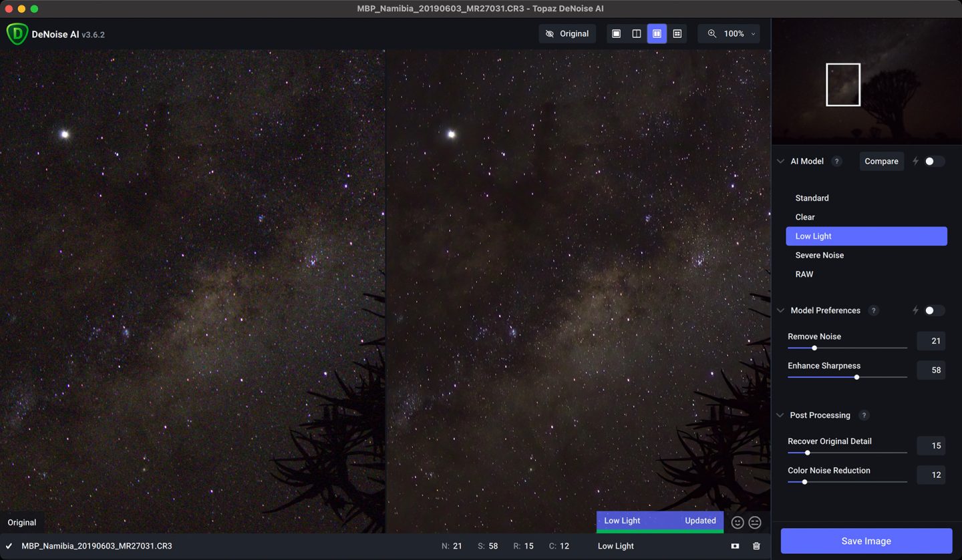The image size is (962, 560).
Task: Turn on Model Preferences auto toggle
Action: coord(933,310)
